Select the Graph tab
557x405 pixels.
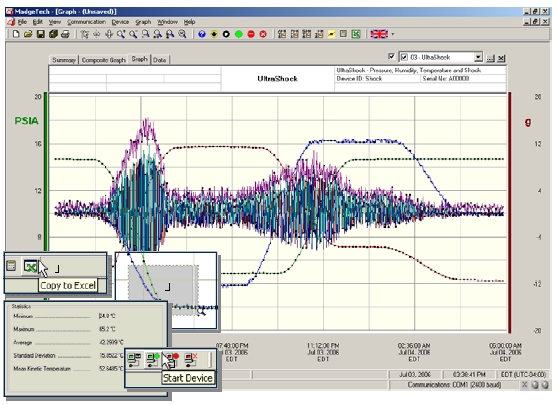139,59
